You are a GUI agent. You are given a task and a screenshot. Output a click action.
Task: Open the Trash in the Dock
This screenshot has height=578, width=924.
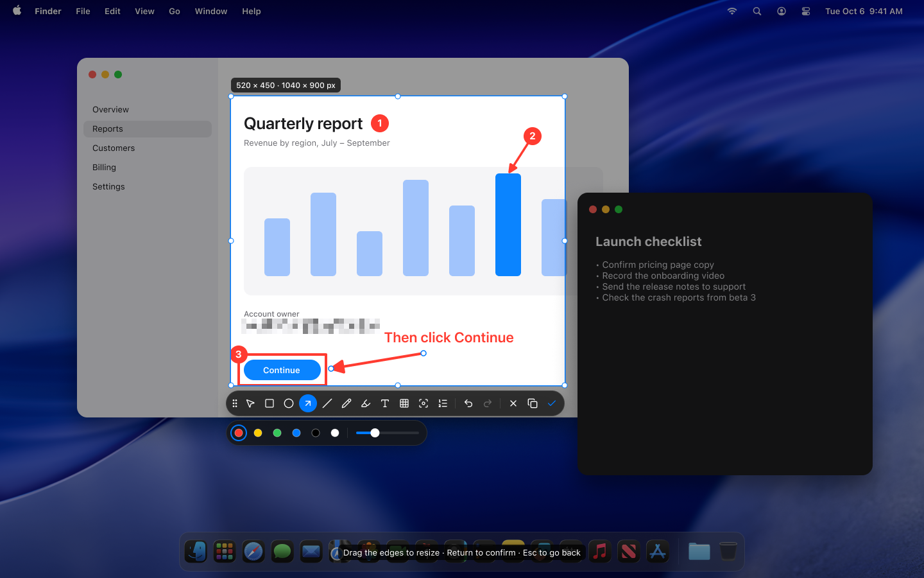(x=728, y=552)
